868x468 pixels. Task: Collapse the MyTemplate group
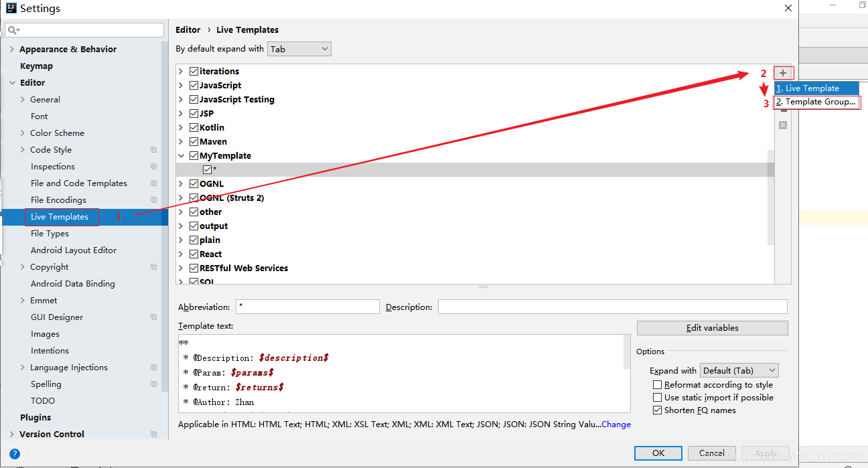[x=181, y=156]
